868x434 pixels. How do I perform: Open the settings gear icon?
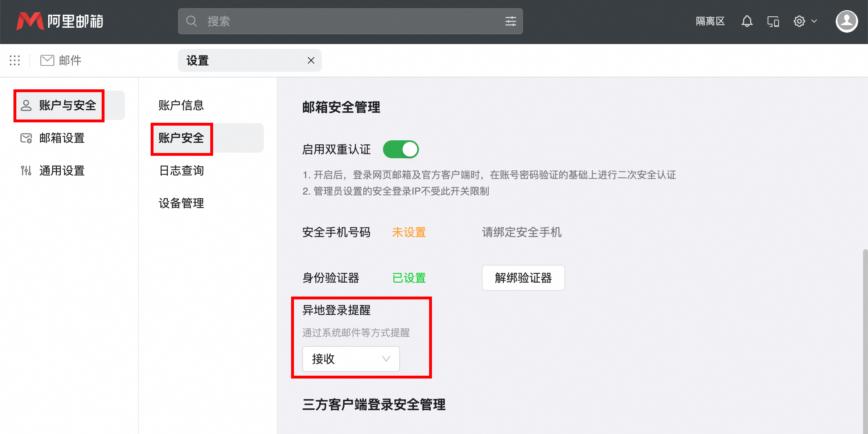(799, 21)
